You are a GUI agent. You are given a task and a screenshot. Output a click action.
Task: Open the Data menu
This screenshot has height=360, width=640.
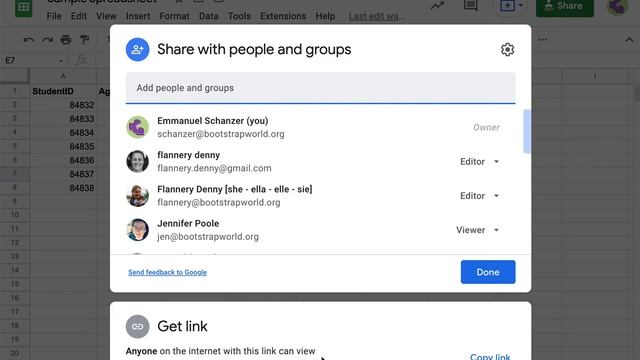coord(209,16)
